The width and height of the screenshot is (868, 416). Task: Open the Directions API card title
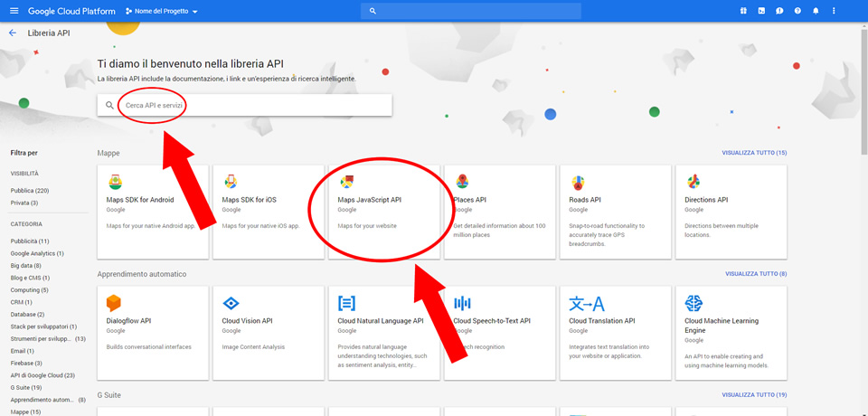coord(706,200)
